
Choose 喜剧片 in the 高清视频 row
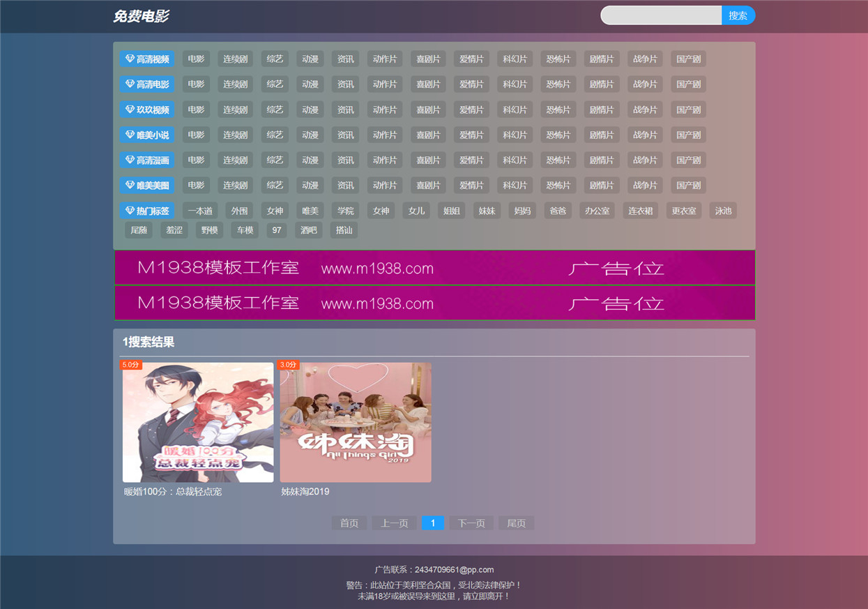click(428, 59)
